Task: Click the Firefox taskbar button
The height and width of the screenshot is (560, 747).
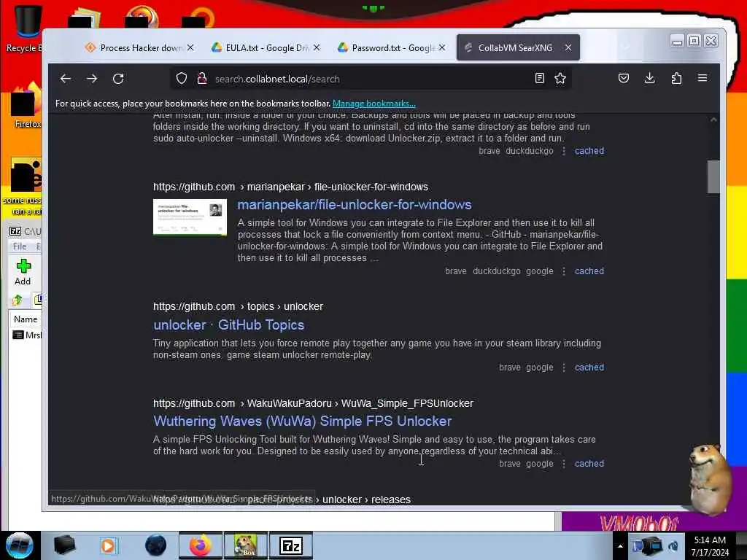Action: pos(200,545)
